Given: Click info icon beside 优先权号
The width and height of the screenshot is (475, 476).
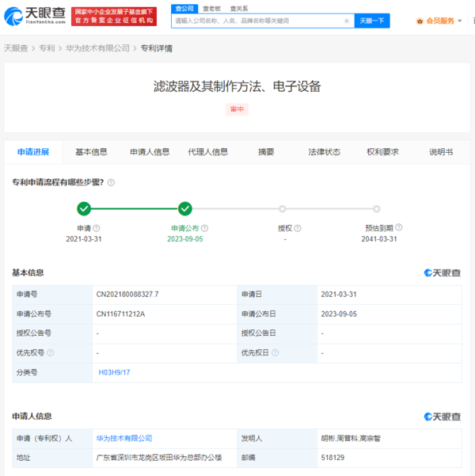Looking at the screenshot, I should click(x=51, y=352).
